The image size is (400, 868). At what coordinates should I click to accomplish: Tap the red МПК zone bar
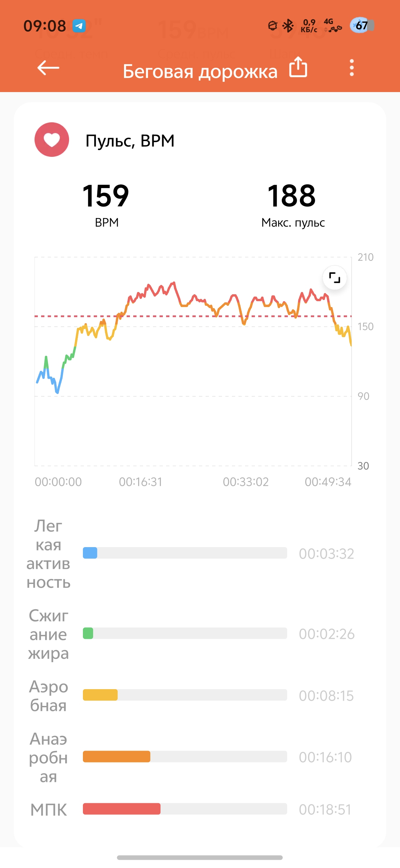click(121, 809)
